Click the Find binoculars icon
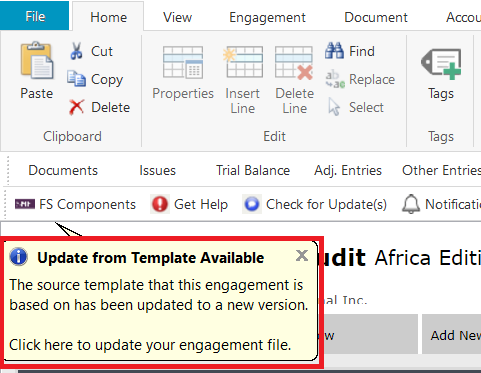Viewport: 481px width, 373px height. coord(334,51)
